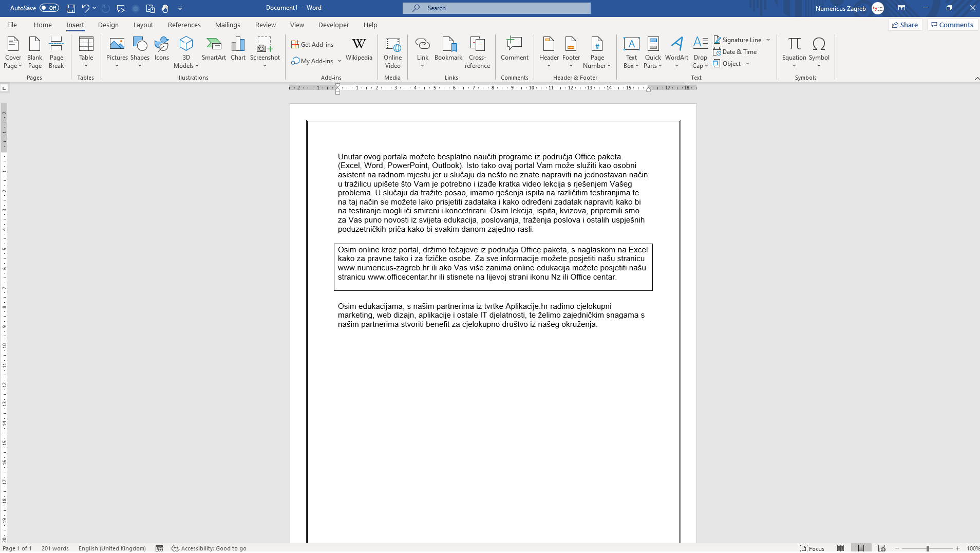
Task: Add a Bookmark to the document
Action: click(448, 49)
